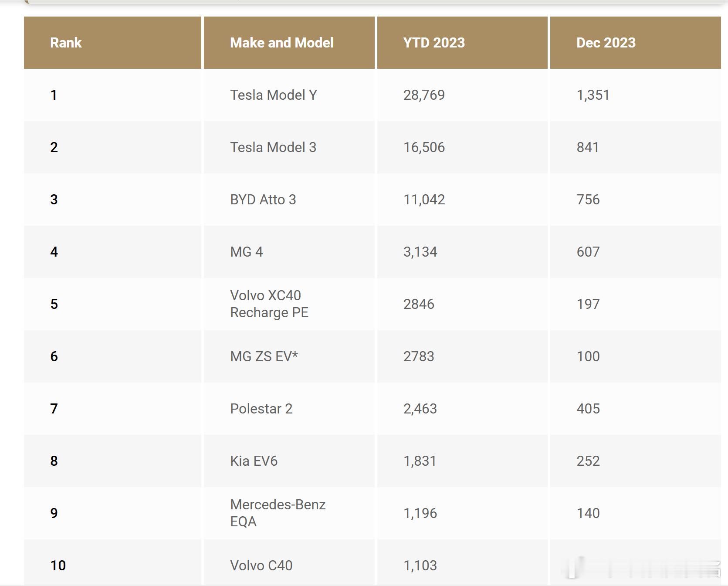Click YTD value 2846
728x586 pixels.
click(x=419, y=304)
